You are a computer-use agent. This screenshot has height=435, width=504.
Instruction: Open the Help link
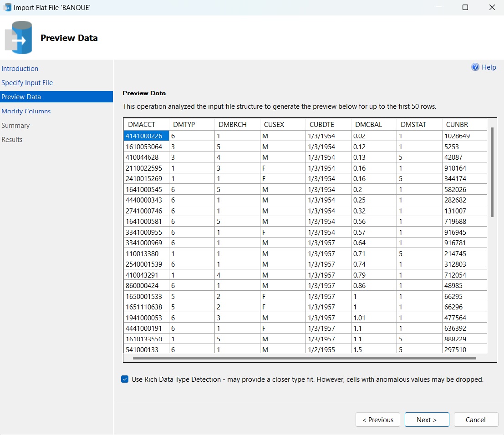489,67
